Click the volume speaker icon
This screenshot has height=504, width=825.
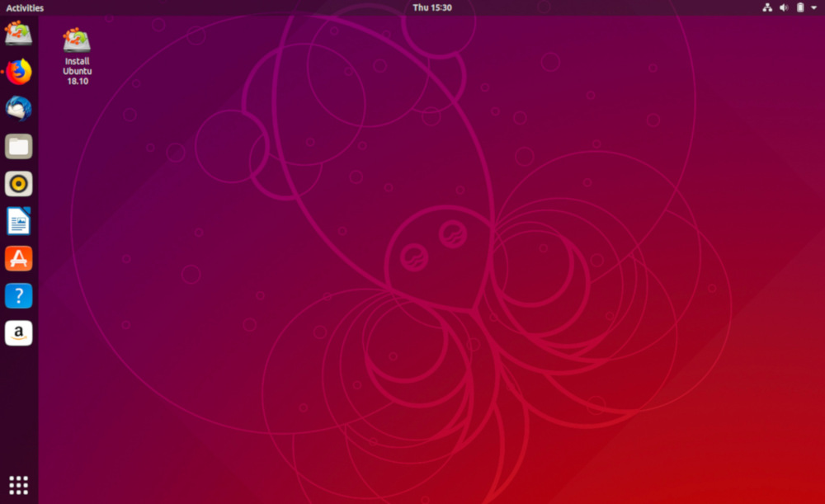[784, 7]
